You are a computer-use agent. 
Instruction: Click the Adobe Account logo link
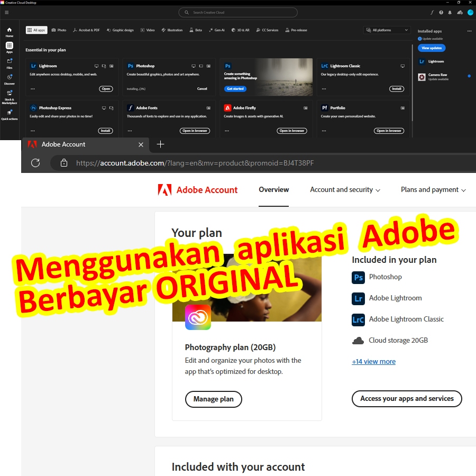click(198, 190)
